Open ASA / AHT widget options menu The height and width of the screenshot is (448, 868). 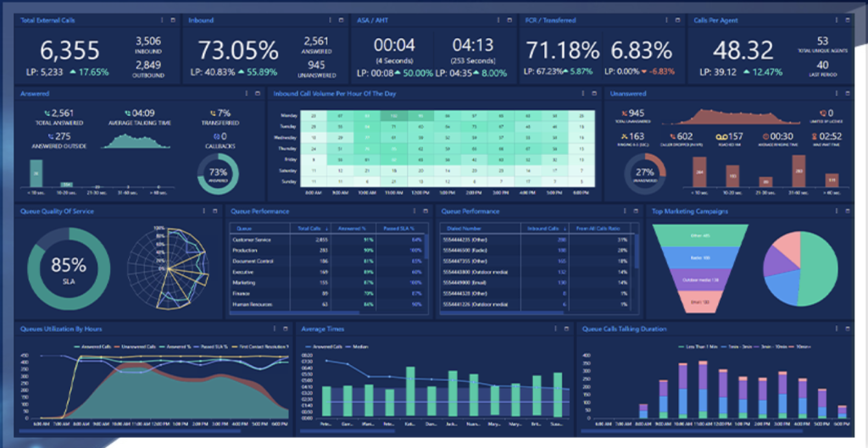coord(499,19)
